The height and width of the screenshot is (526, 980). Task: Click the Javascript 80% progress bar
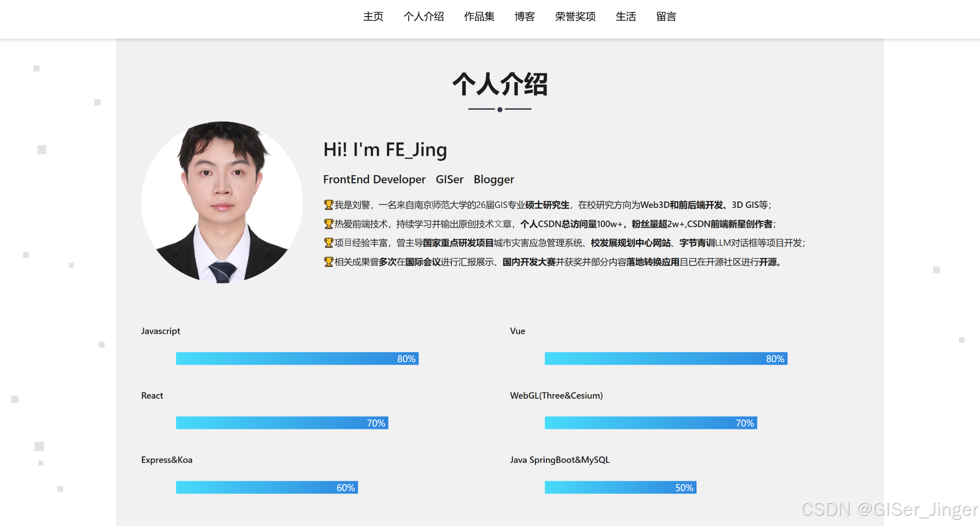[297, 359]
